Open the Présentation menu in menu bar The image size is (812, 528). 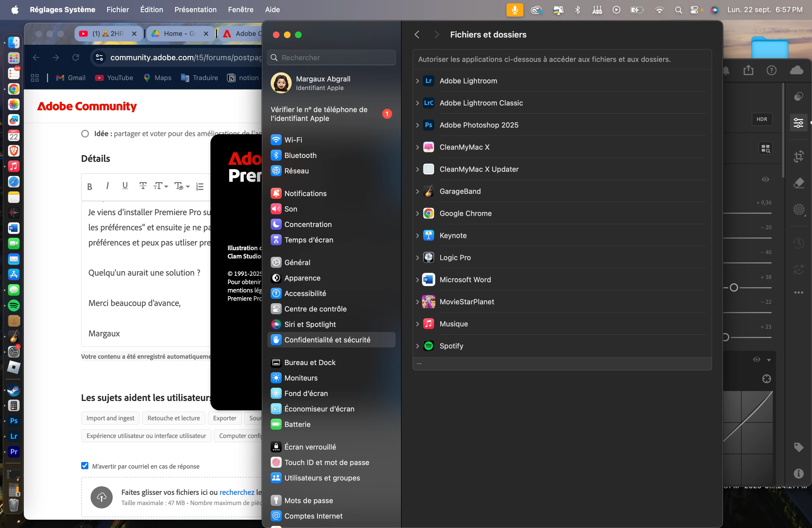click(195, 10)
